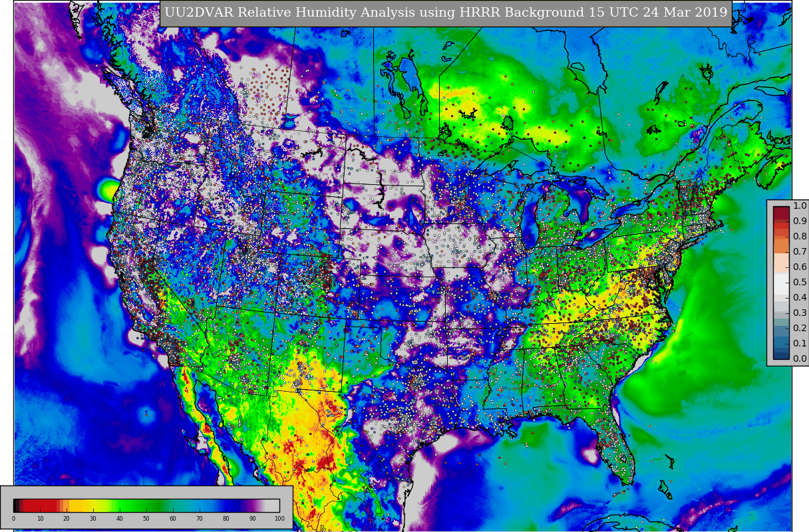Click the vertical 0.0–1.0 colorbar

781,283
